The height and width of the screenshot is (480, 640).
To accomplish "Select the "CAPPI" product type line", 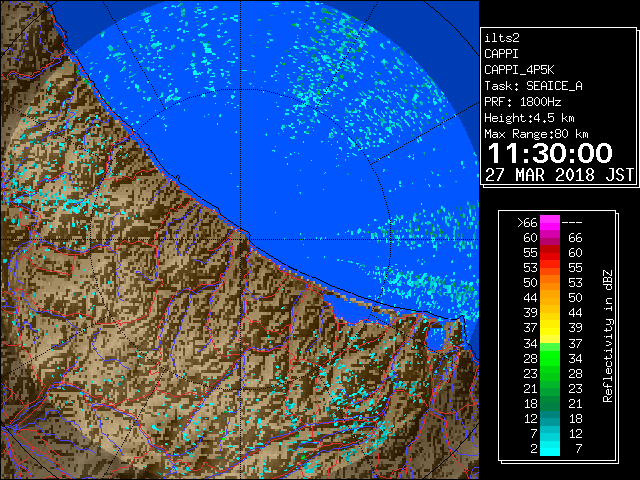I will 501,54.
